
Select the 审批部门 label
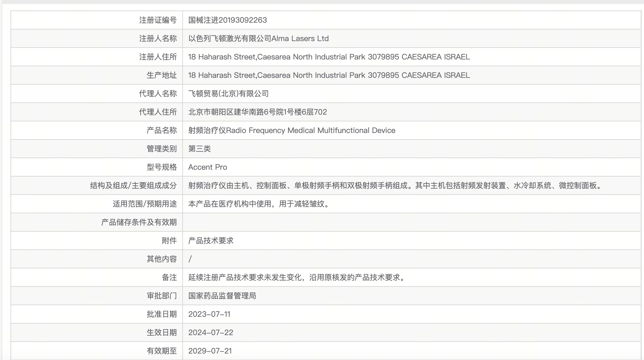(162, 296)
